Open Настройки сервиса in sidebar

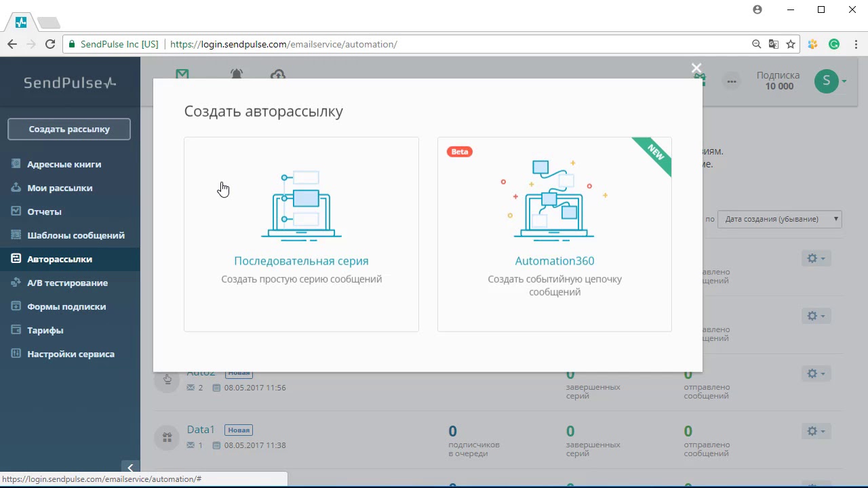[70, 354]
